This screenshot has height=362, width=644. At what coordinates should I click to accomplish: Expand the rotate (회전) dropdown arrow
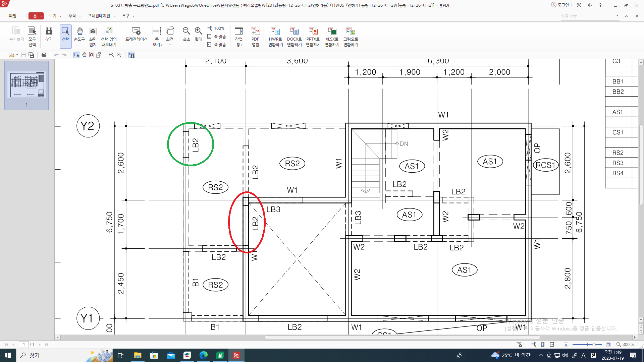click(170, 45)
